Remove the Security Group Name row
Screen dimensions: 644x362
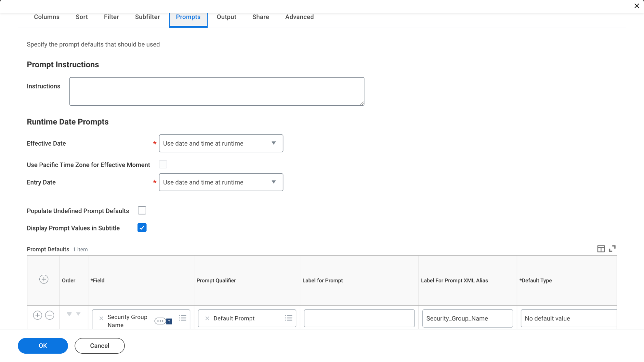coord(50,315)
